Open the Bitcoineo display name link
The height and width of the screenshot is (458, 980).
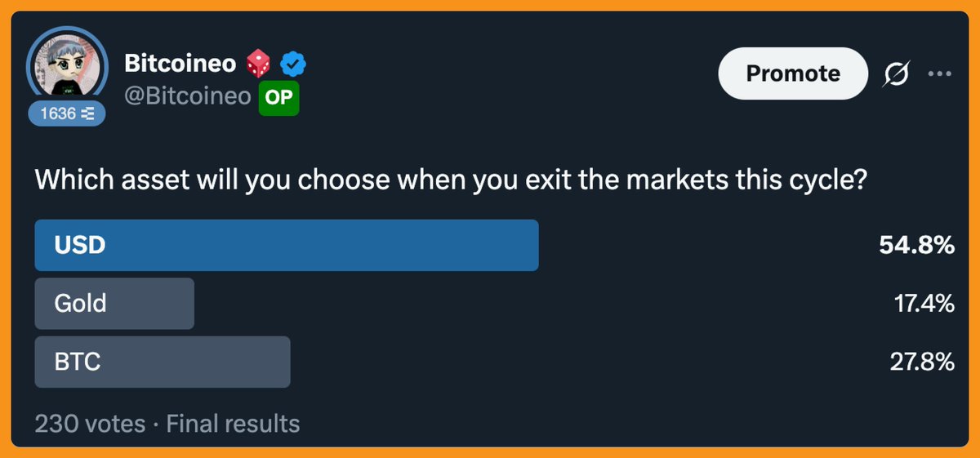(180, 62)
